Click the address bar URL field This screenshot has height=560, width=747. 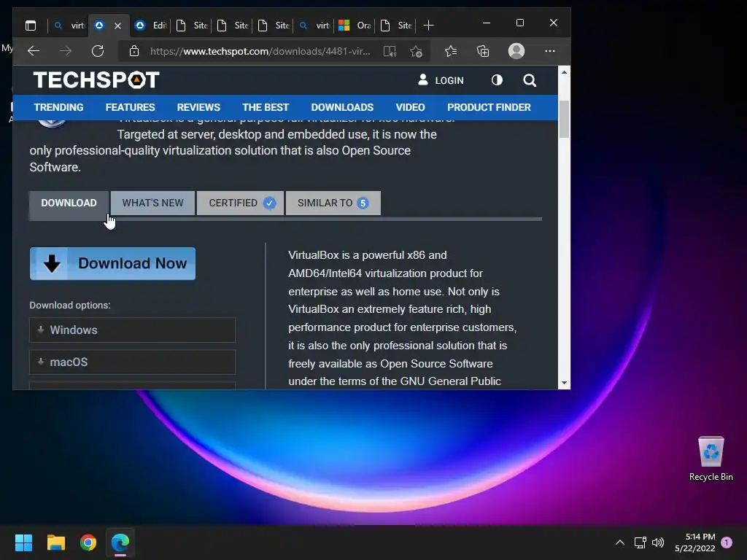260,51
